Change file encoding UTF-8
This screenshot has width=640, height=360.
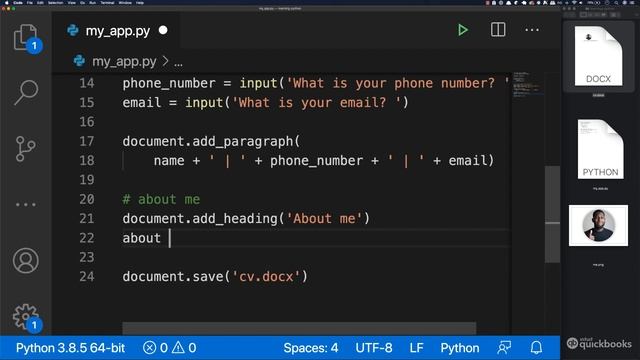point(373,348)
